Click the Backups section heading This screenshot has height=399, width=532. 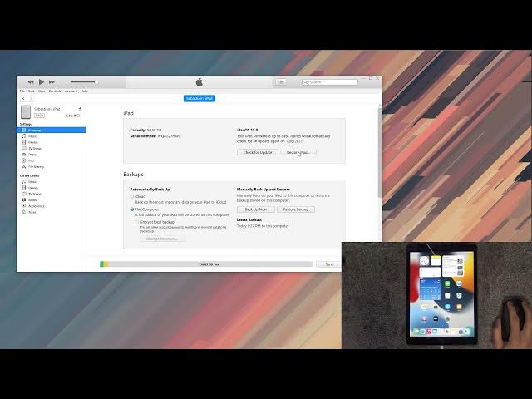(x=133, y=174)
